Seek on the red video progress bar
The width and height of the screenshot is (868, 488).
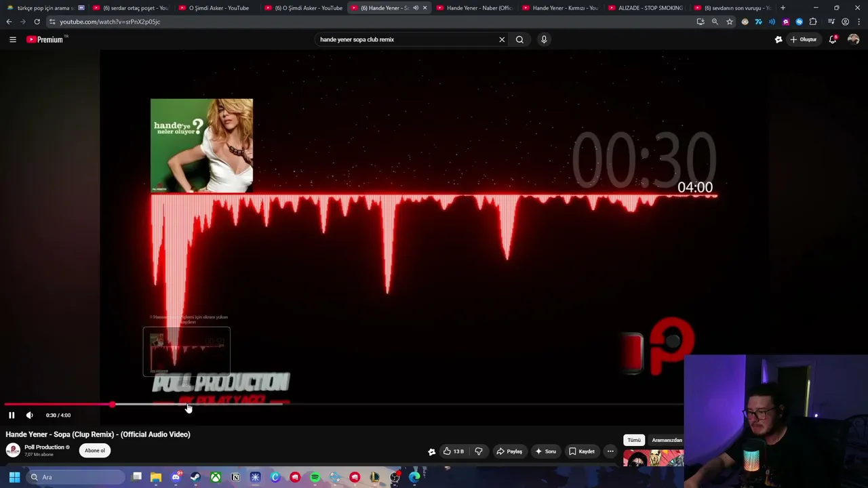pos(344,405)
